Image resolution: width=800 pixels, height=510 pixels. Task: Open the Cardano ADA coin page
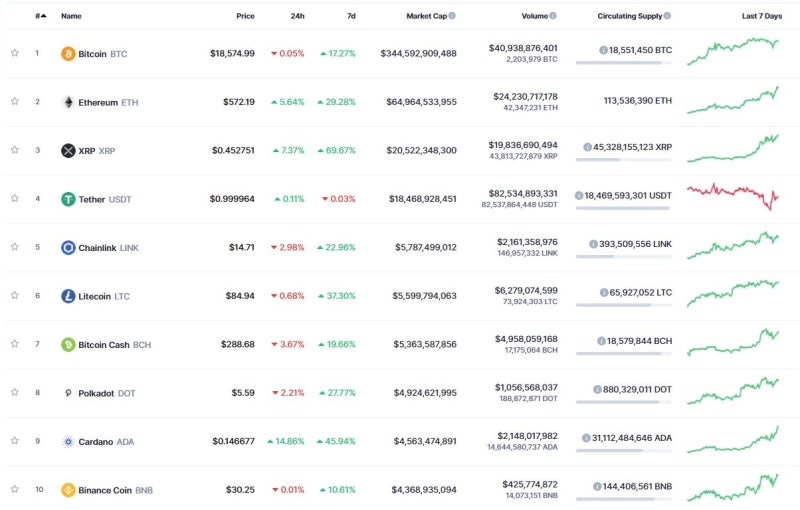tap(106, 441)
